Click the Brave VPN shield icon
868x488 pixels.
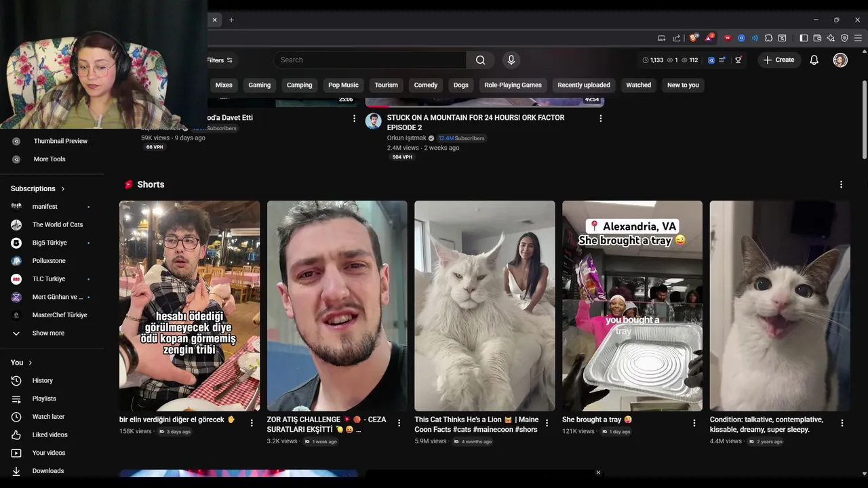[844, 38]
